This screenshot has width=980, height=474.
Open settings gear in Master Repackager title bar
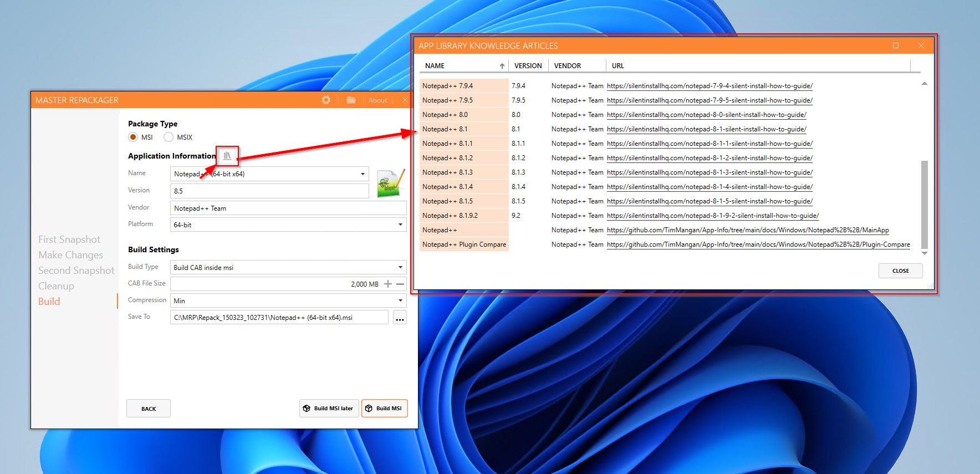326,100
